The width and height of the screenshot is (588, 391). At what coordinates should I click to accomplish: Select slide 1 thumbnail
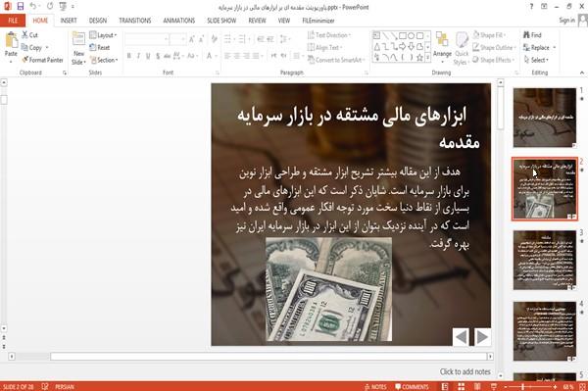(545, 118)
